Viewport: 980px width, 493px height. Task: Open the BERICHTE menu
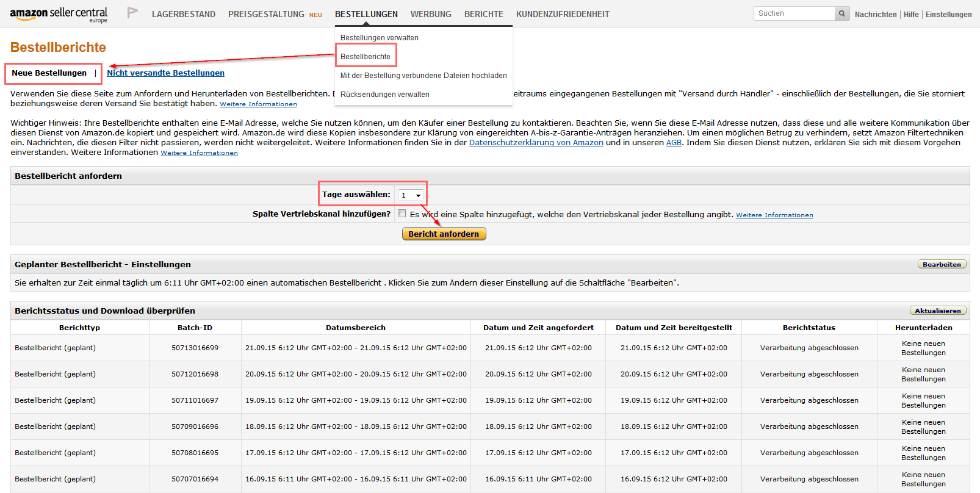[x=484, y=14]
